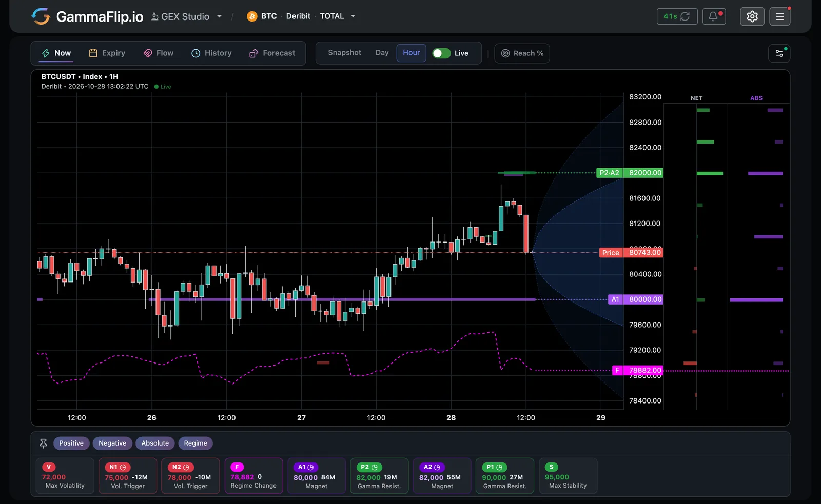The height and width of the screenshot is (504, 821).
Task: Switch to the Now tab
Action: coord(56,53)
